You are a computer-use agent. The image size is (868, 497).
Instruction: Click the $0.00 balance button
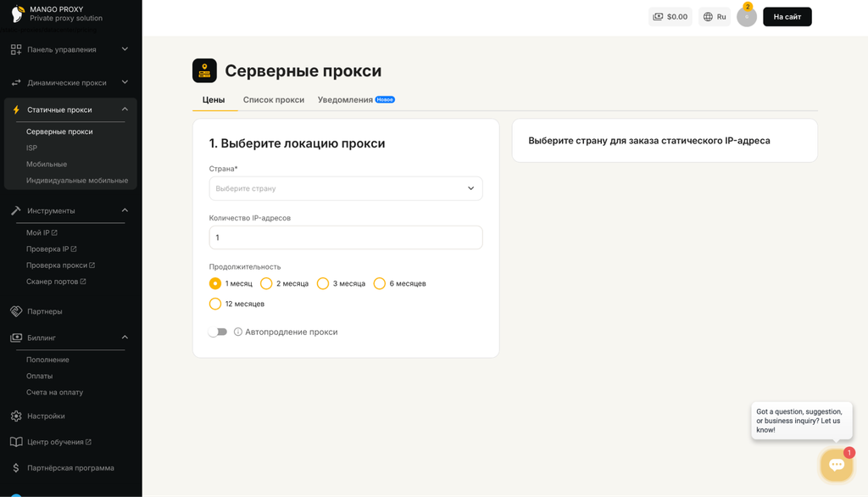(x=670, y=17)
